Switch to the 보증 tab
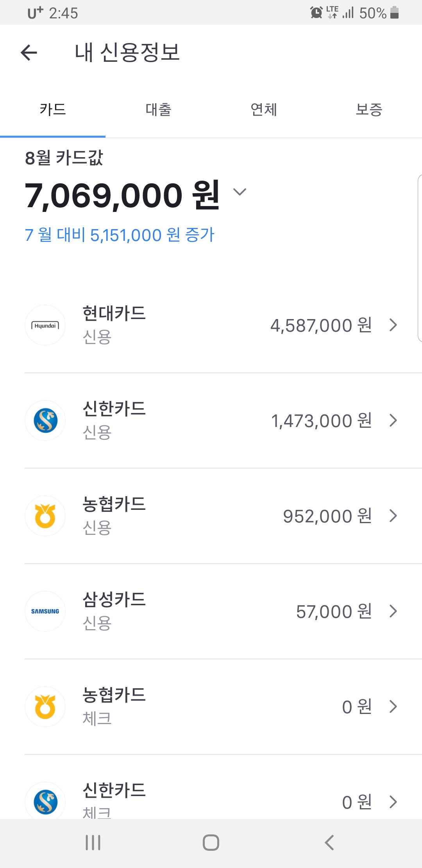This screenshot has height=868, width=422. coord(369,109)
